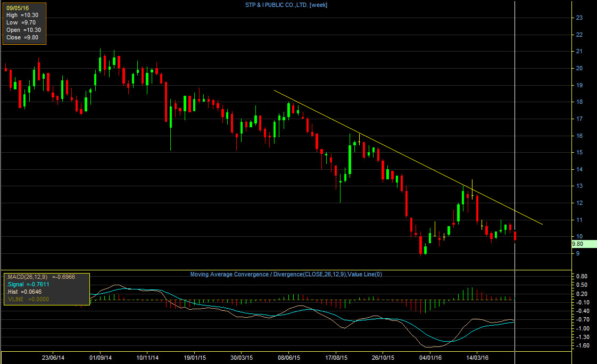Click the Open =10.30 value
The image size is (597, 364).
23,30
